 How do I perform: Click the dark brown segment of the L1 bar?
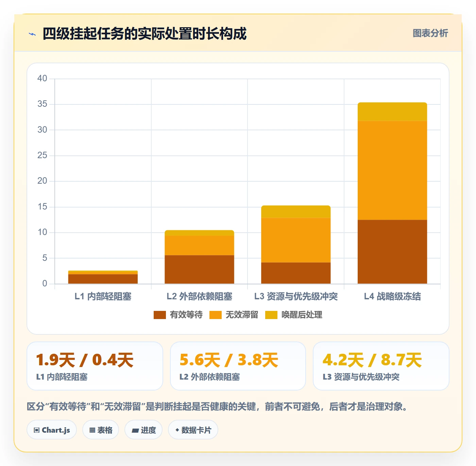click(x=103, y=279)
